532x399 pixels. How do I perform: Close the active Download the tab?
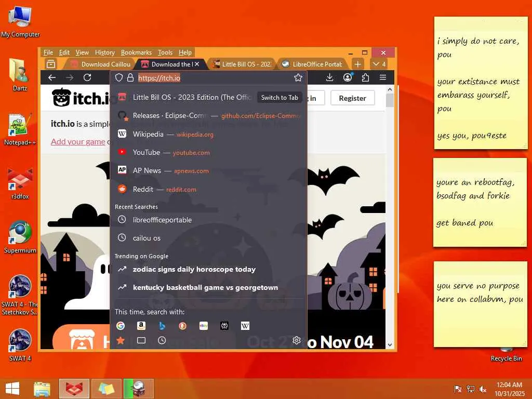tap(197, 64)
